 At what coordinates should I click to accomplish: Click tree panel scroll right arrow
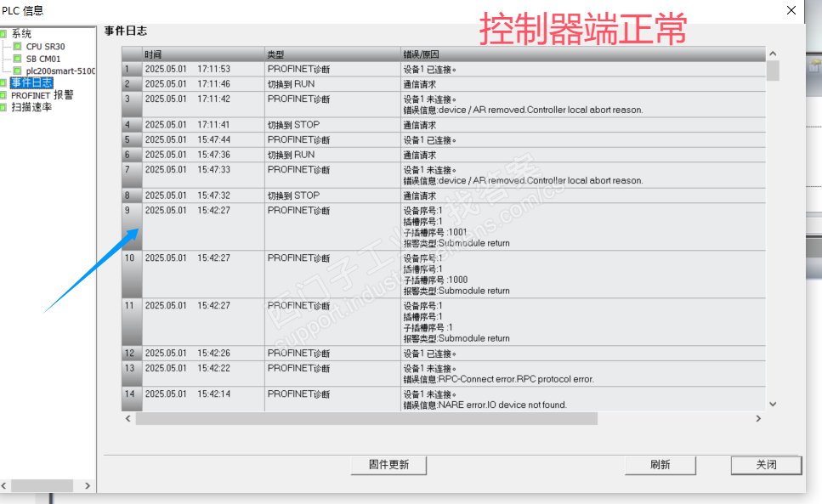[88, 486]
